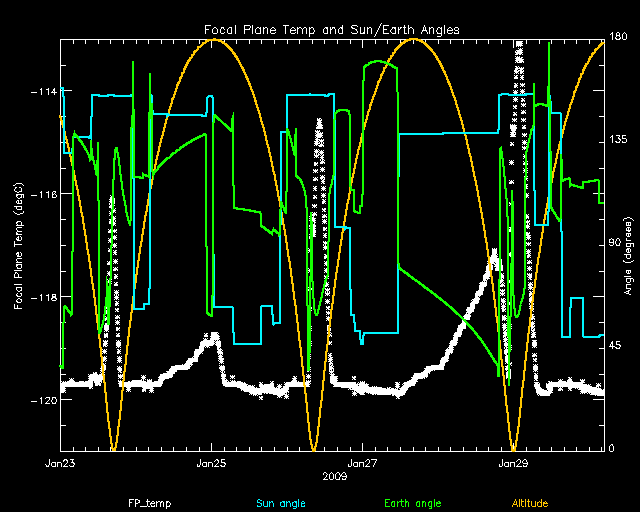640x512 pixels.
Task: Click the 2009 year label below axis
Action: (x=332, y=476)
